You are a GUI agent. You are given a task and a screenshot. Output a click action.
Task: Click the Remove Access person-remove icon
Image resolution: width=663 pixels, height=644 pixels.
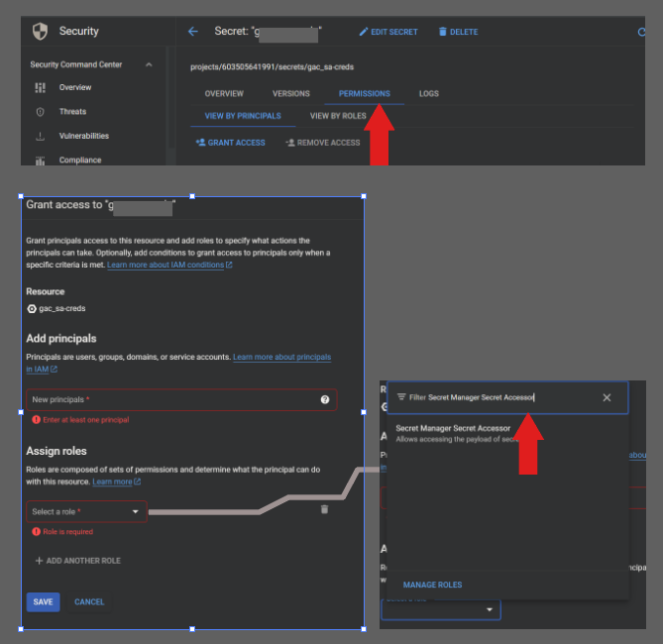[x=290, y=143]
